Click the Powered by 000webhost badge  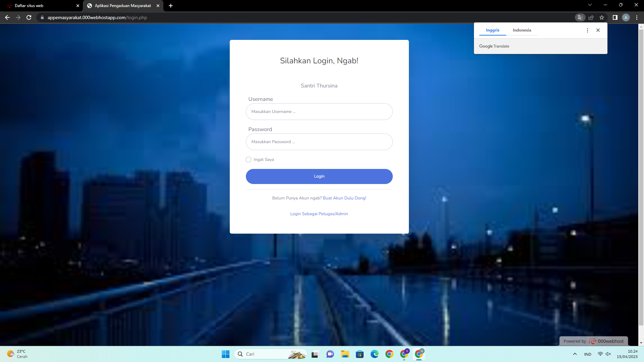click(594, 341)
